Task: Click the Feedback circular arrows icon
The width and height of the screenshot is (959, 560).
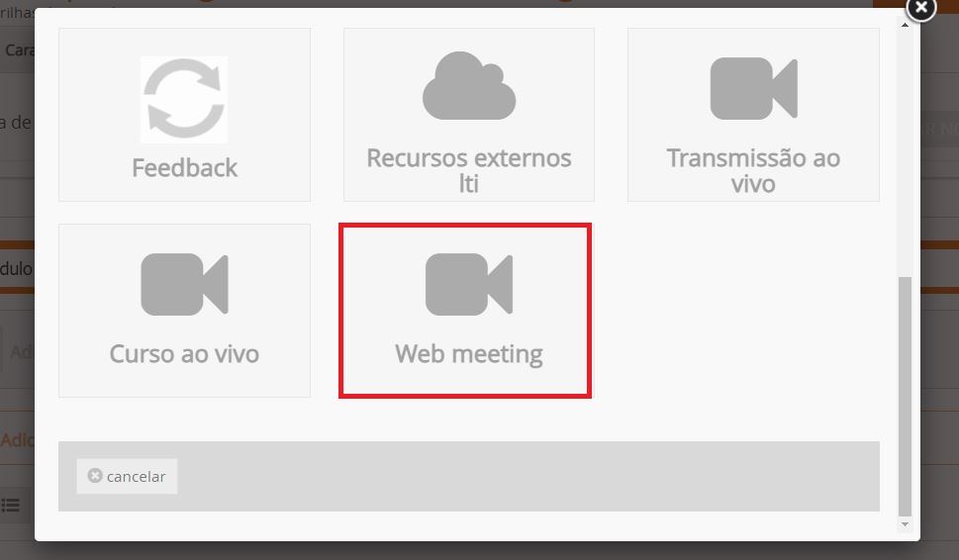Action: pyautogui.click(x=184, y=99)
